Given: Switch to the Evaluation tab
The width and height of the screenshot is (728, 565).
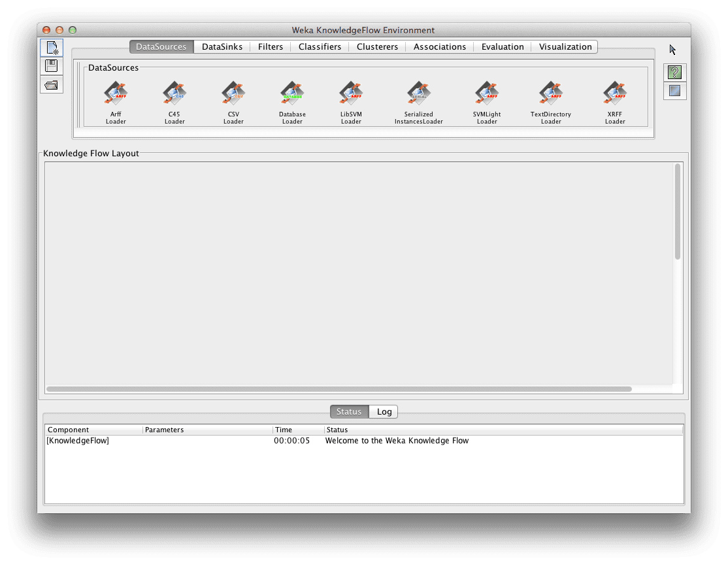Looking at the screenshot, I should 503,46.
